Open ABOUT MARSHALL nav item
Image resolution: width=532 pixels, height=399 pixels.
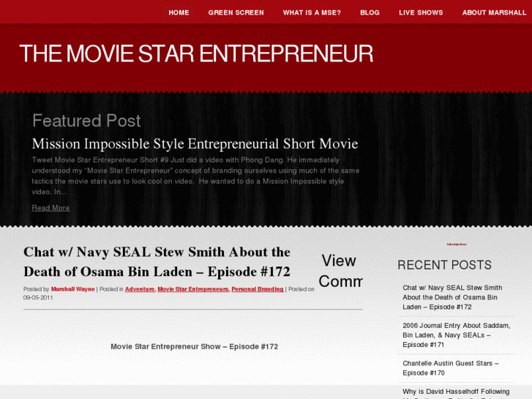click(x=494, y=12)
